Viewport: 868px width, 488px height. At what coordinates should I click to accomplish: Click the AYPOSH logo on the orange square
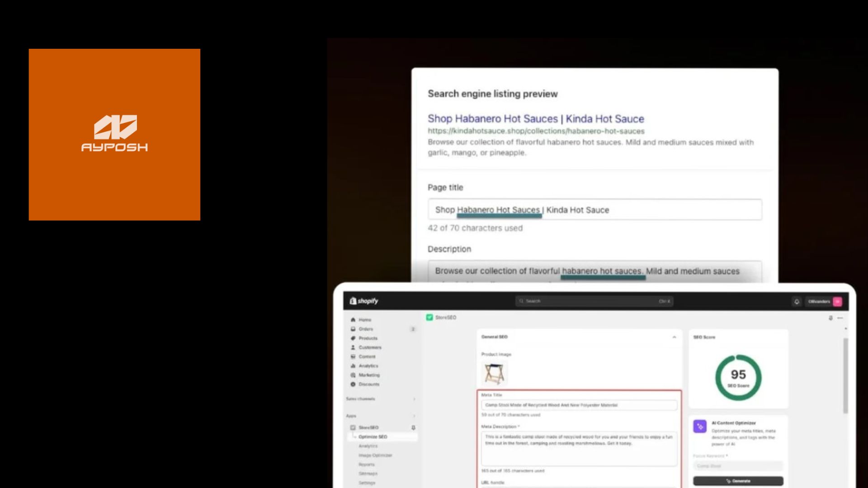tap(114, 133)
